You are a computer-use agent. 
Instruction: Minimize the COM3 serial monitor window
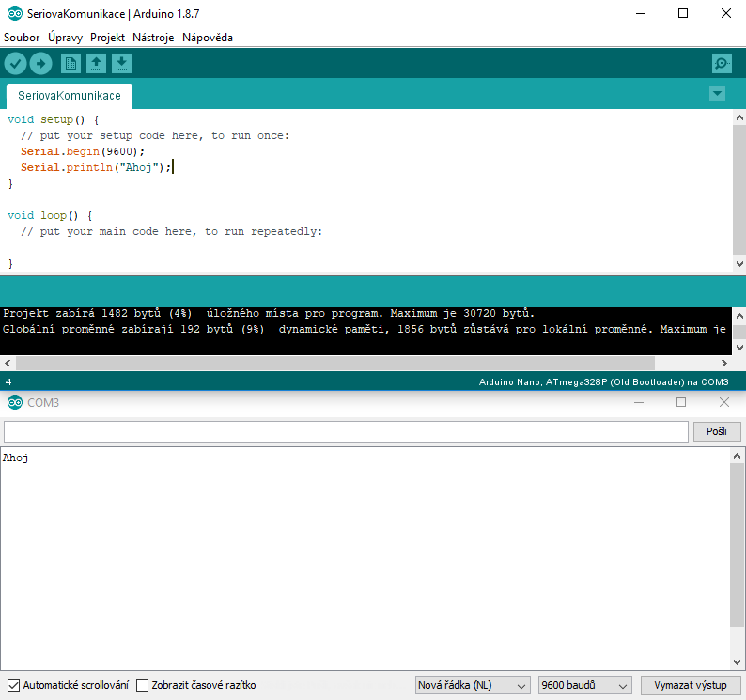coord(639,402)
